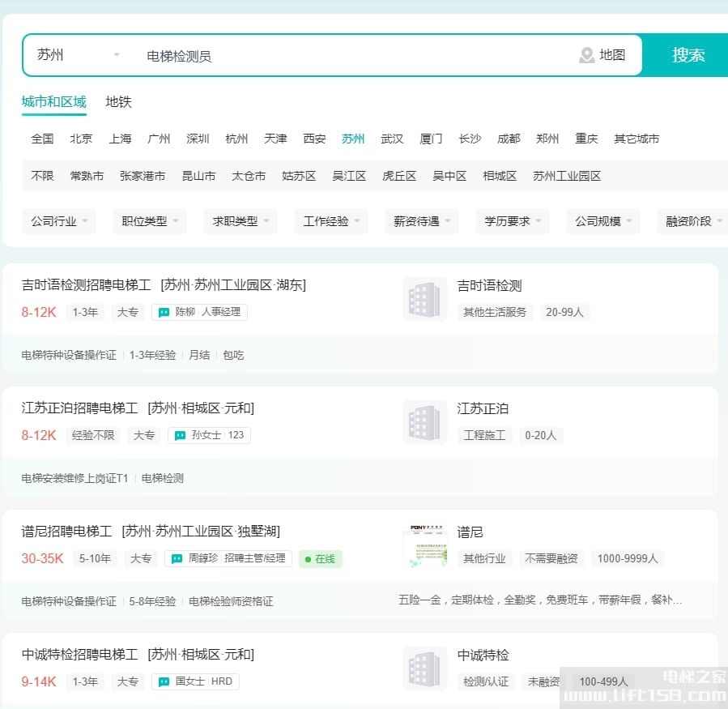Select 厦门 in the city list
This screenshot has width=728, height=709.
pos(431,139)
